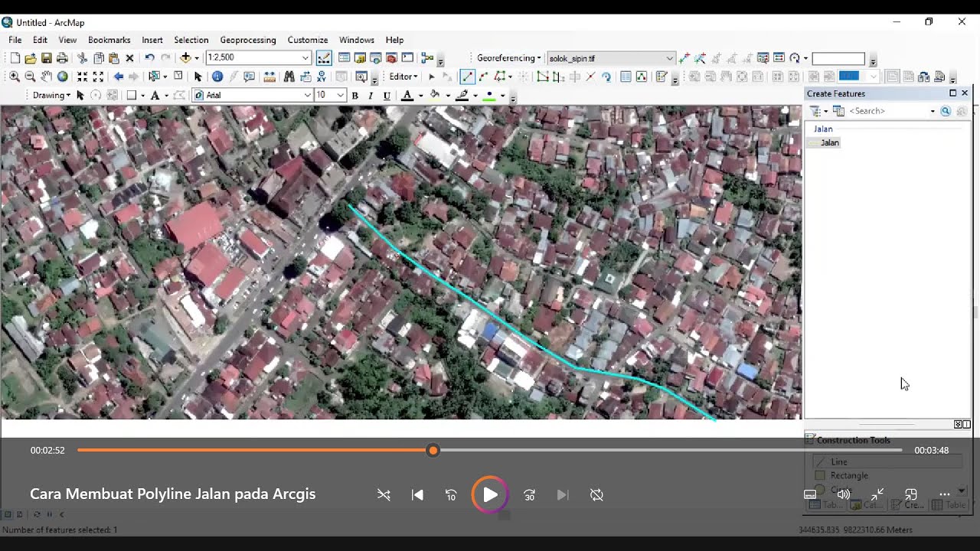Expand the Editor dropdown menu
Viewport: 980px width, 551px height.
[x=403, y=77]
